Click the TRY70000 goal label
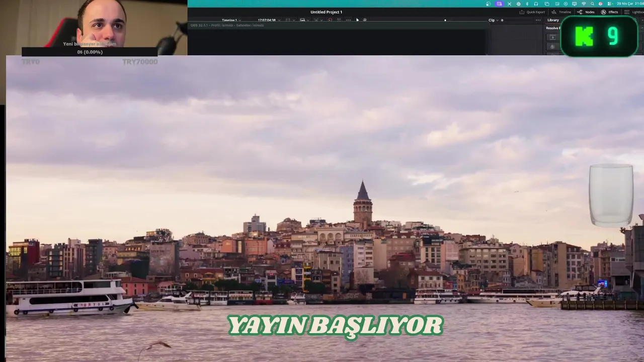Image resolution: width=644 pixels, height=362 pixels. pyautogui.click(x=140, y=61)
